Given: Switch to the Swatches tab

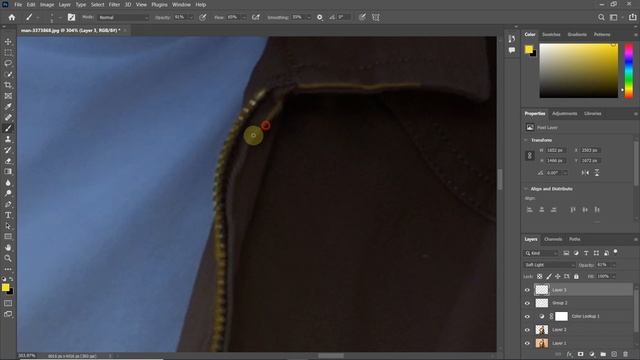Looking at the screenshot, I should (x=551, y=35).
